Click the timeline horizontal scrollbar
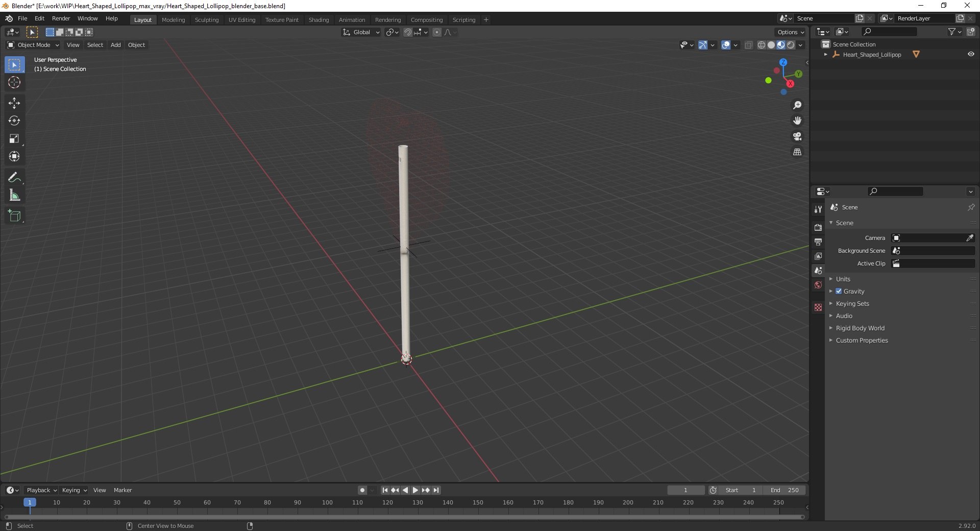 pos(404,517)
